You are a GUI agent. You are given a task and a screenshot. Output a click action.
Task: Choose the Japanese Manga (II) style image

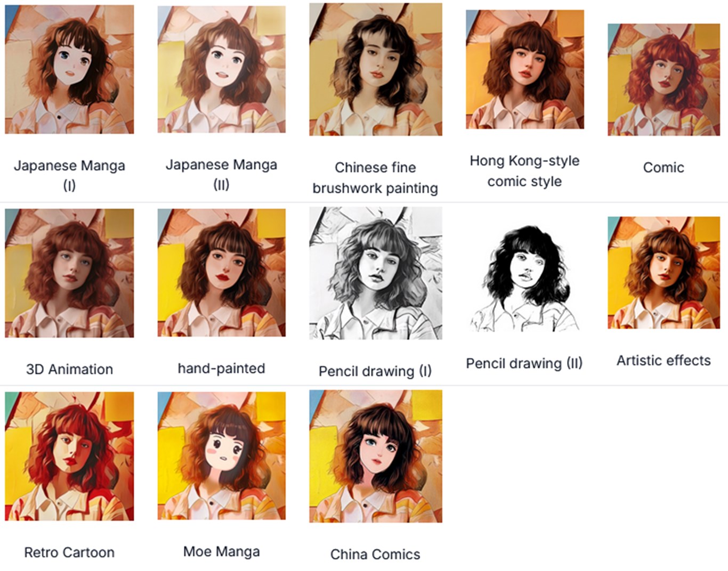click(222, 69)
